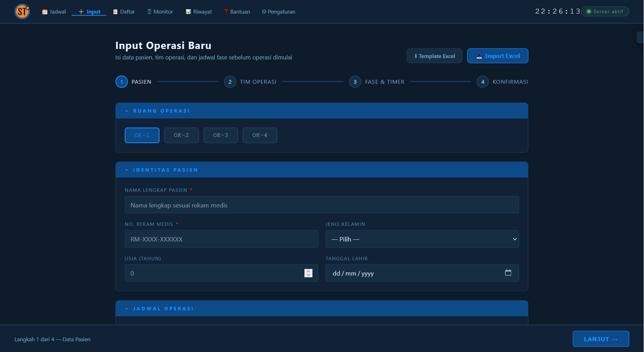Click the red question mark icon
This screenshot has height=352, width=644.
[226, 12]
